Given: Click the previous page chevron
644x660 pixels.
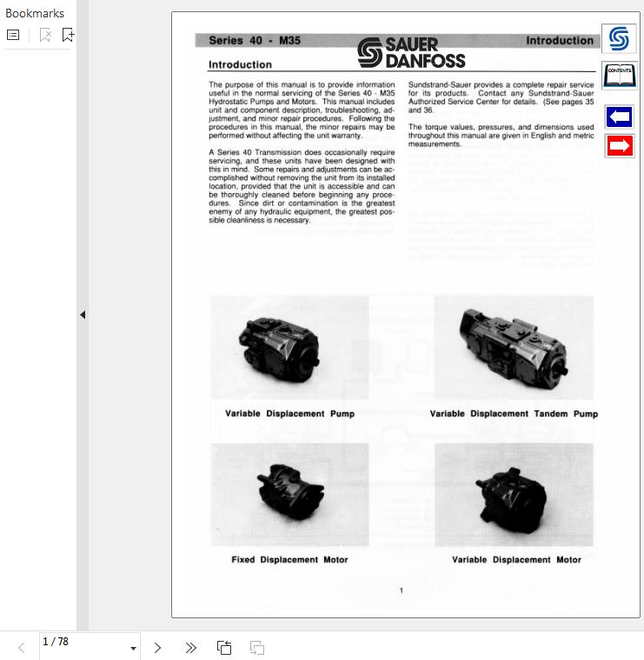Looking at the screenshot, I should coord(22,648).
